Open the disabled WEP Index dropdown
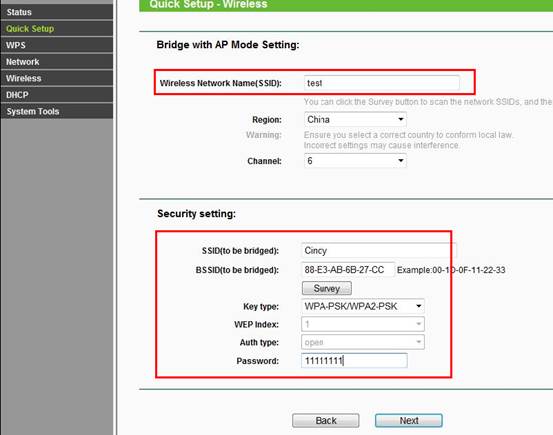Image resolution: width=553 pixels, height=435 pixels. (363, 324)
